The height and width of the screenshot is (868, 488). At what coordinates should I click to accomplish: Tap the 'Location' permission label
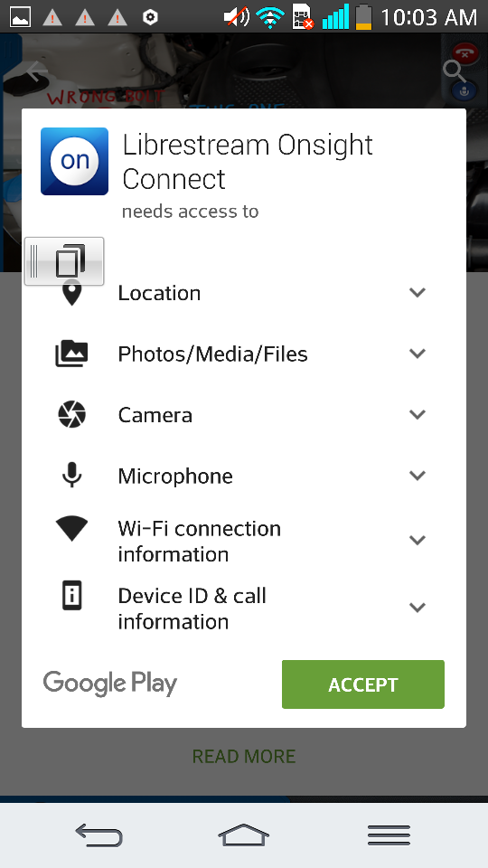(159, 293)
